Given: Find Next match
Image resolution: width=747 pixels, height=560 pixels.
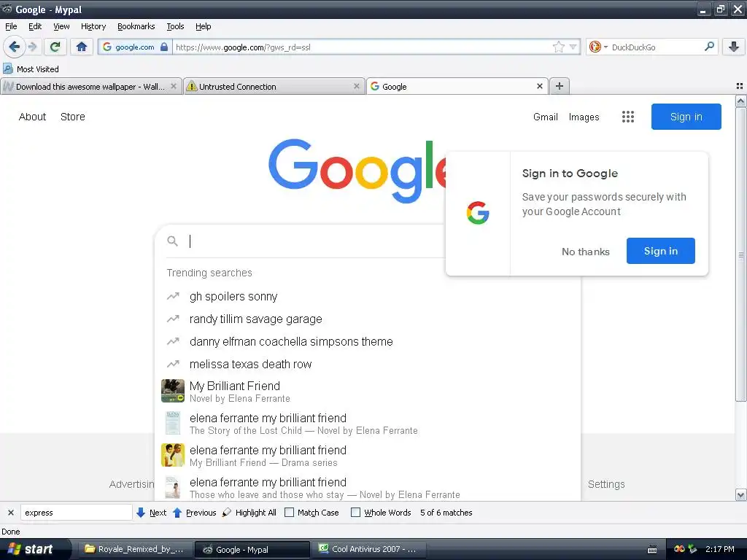Looking at the screenshot, I should (x=152, y=513).
